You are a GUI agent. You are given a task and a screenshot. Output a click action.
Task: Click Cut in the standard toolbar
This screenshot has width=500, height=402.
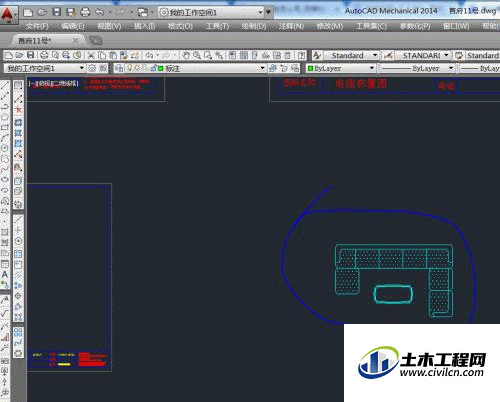pos(91,55)
